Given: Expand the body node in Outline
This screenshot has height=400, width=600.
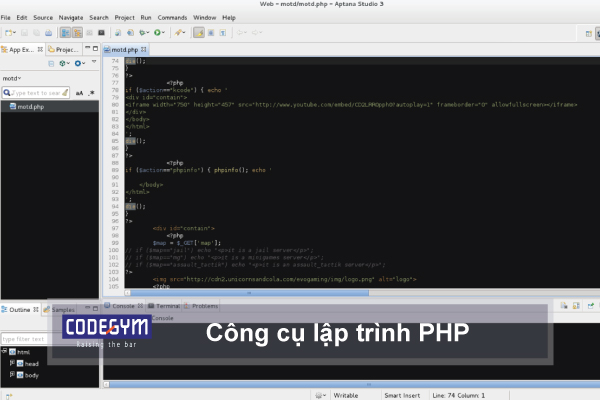Looking at the screenshot, I should [12, 374].
